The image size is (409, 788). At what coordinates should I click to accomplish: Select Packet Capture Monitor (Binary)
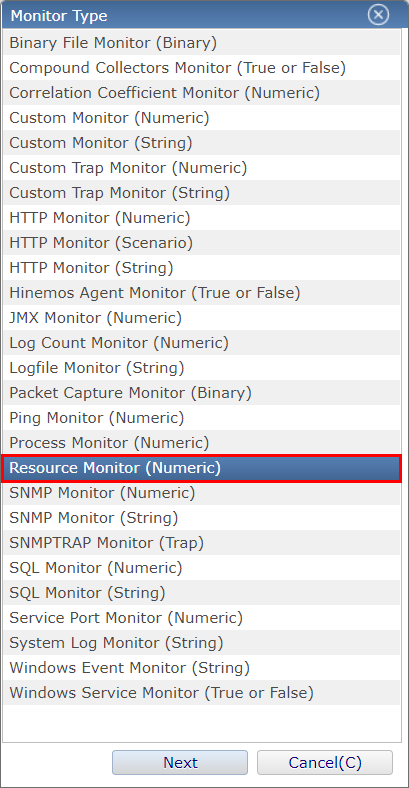pos(201,392)
